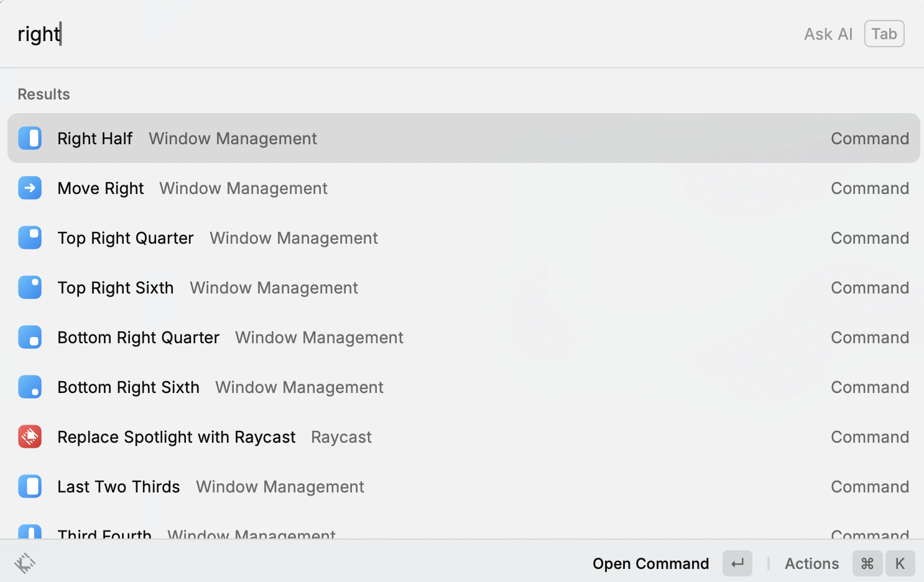Click Open Command in the footer
The width and height of the screenshot is (924, 582).
coord(650,563)
